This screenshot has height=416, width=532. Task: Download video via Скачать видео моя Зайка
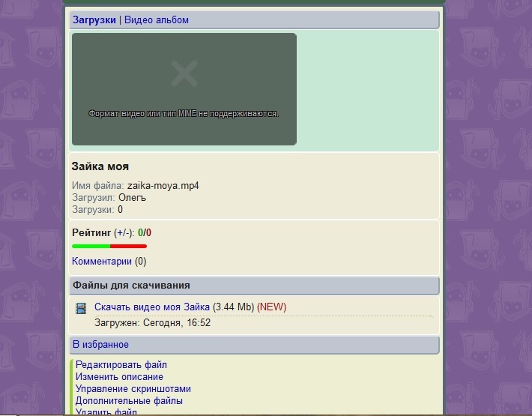tap(152, 307)
